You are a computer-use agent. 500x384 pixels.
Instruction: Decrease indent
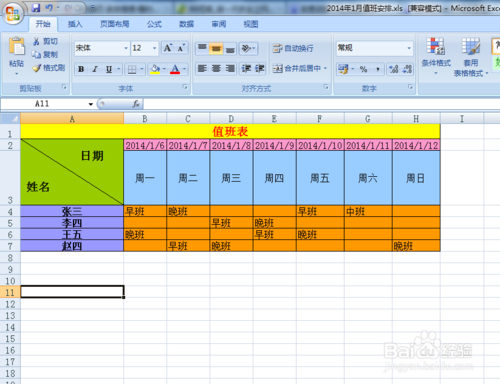click(246, 69)
